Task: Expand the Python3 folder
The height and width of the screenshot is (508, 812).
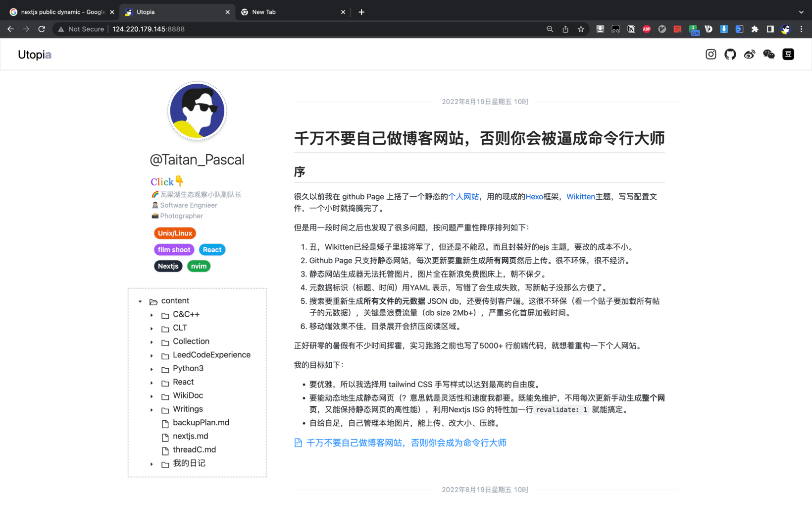Action: click(x=152, y=369)
